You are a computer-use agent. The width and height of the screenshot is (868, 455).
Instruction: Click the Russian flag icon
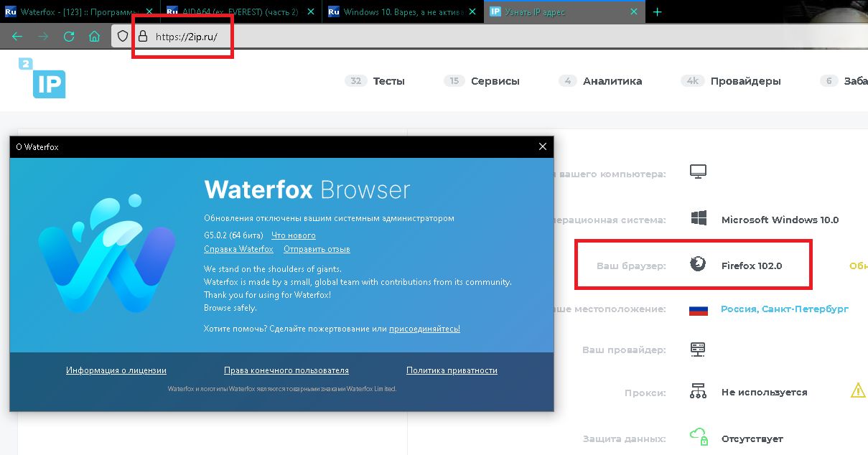coord(698,309)
